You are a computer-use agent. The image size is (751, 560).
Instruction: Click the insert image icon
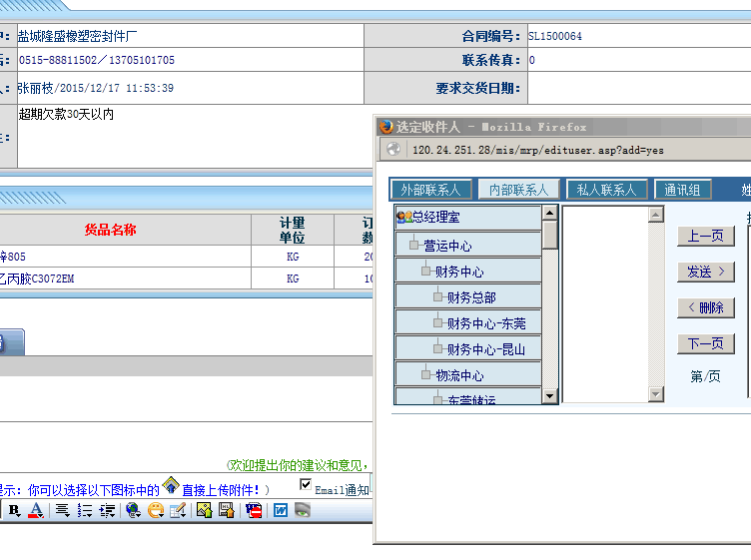click(204, 510)
